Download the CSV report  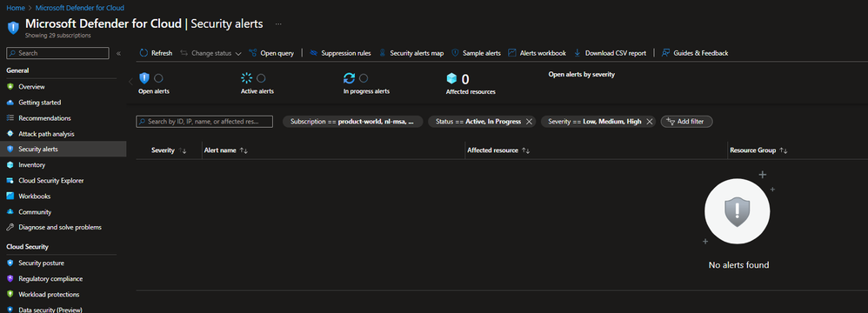(610, 53)
